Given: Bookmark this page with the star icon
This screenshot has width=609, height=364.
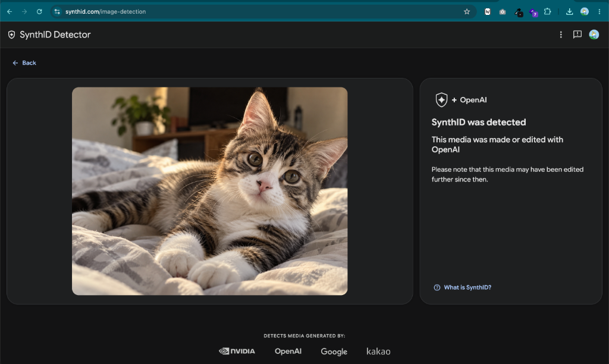Looking at the screenshot, I should click(x=467, y=12).
